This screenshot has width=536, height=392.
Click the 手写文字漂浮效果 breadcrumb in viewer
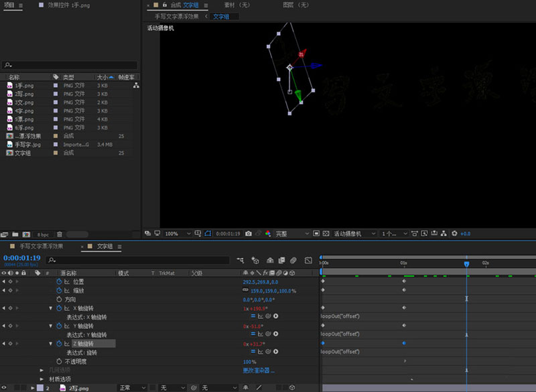tap(176, 16)
